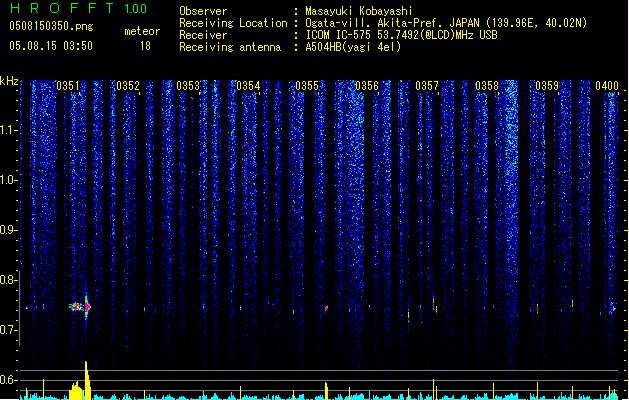This screenshot has width=629, height=400.
Task: Click the 0.7 kHz axis tick label
Action: (8, 330)
